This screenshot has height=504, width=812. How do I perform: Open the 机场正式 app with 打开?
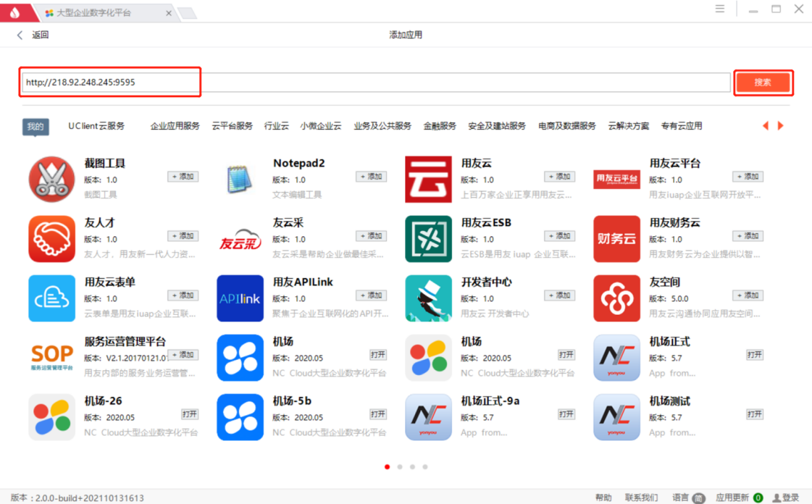755,355
